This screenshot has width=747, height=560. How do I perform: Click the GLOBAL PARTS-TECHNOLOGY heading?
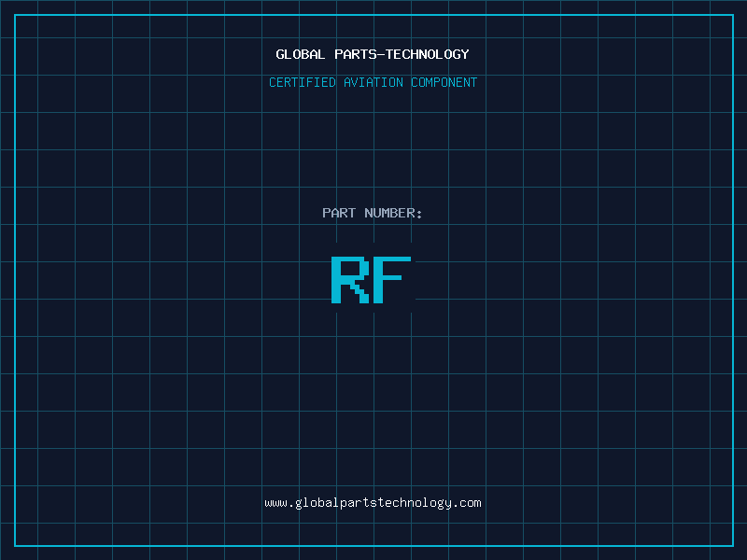(x=373, y=54)
